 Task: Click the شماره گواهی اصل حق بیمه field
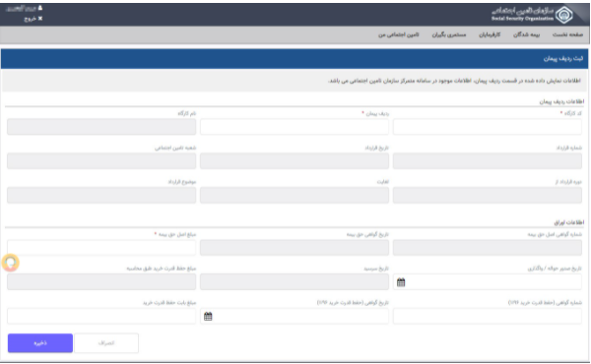click(x=488, y=248)
